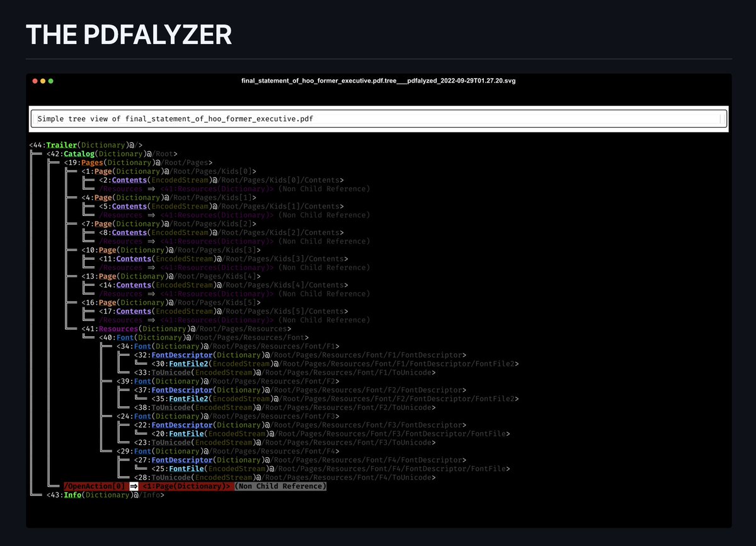Click the <7:Page row at Kids[2]
The image size is (756, 546).
169,224
